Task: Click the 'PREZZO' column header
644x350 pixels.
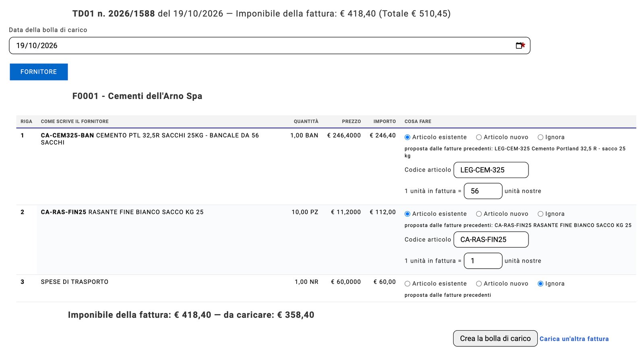Action: 351,121
